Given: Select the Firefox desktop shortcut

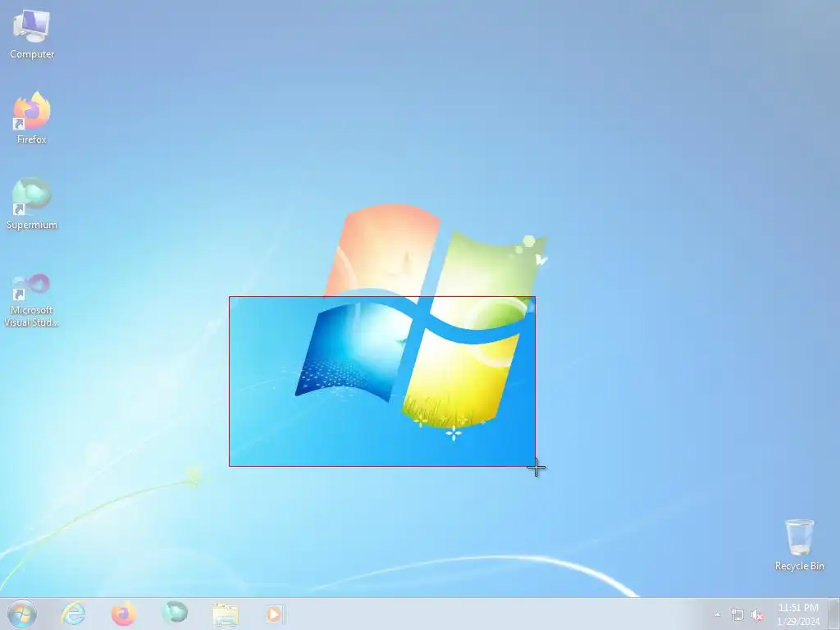Looking at the screenshot, I should tap(32, 118).
